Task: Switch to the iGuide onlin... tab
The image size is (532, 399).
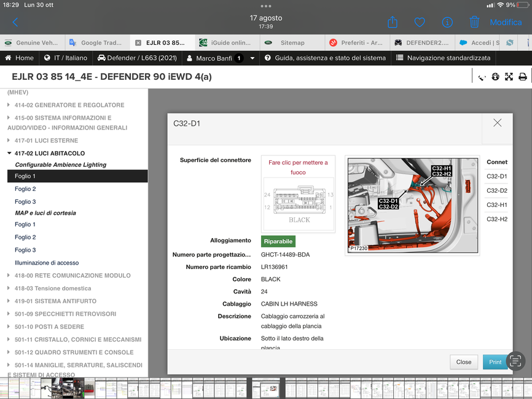Action: click(x=227, y=43)
